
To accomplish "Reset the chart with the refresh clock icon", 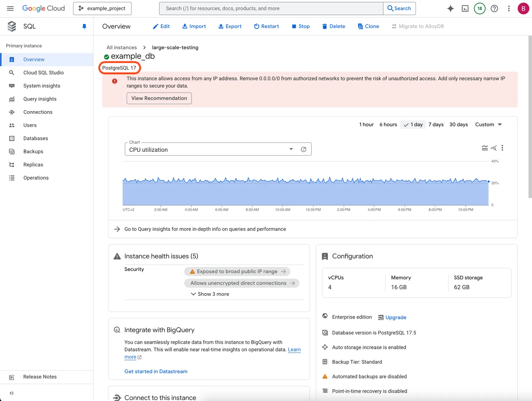I will (304, 149).
